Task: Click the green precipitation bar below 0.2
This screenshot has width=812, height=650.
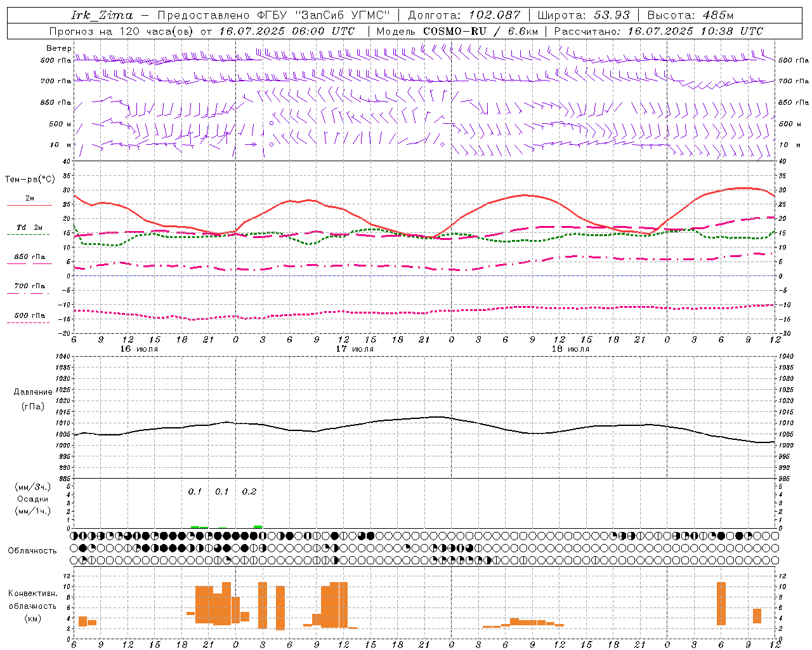Action: (x=258, y=526)
